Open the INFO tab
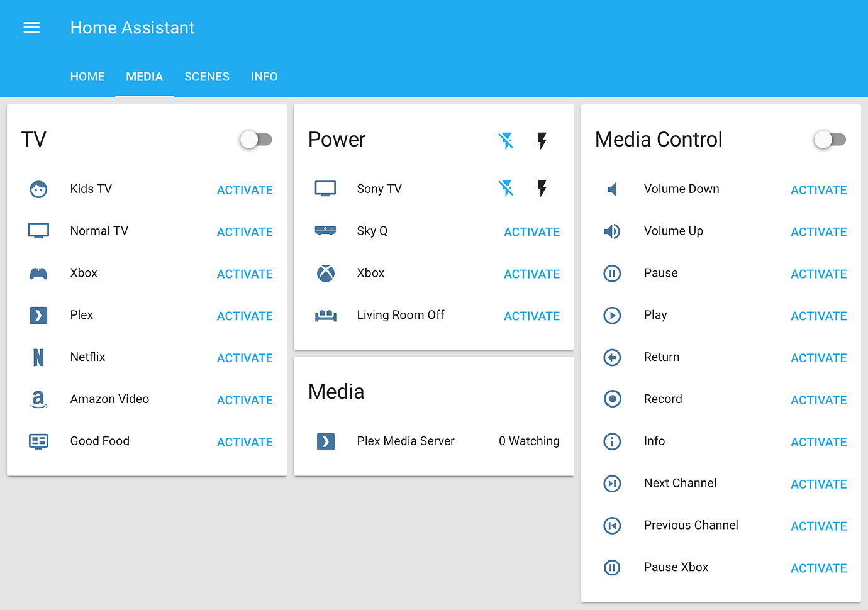 click(x=264, y=76)
